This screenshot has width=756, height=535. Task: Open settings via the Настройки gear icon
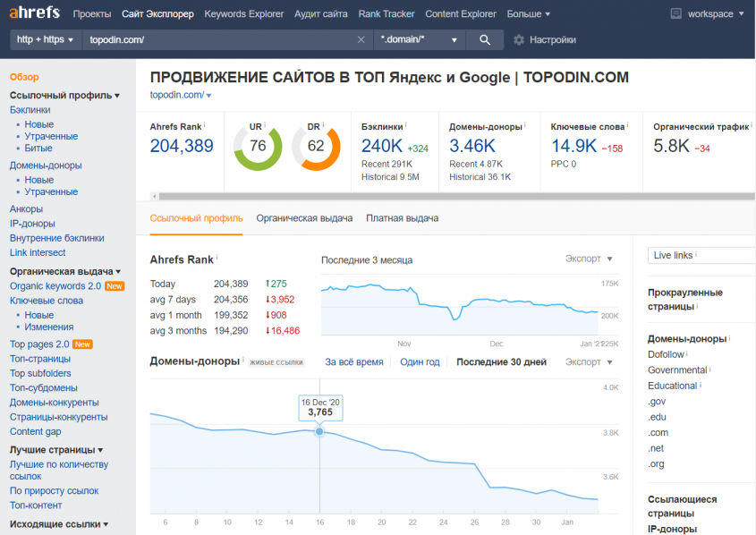[518, 39]
